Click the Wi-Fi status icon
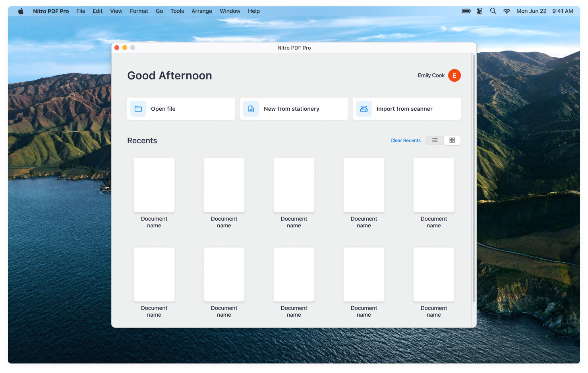This screenshot has height=373, width=588. point(507,11)
